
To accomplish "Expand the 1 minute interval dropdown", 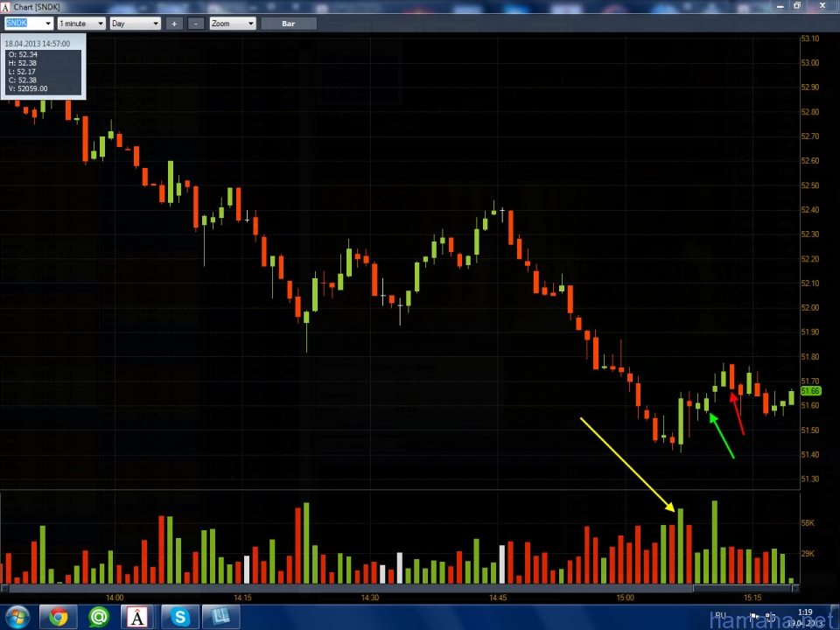I will pyautogui.click(x=100, y=24).
